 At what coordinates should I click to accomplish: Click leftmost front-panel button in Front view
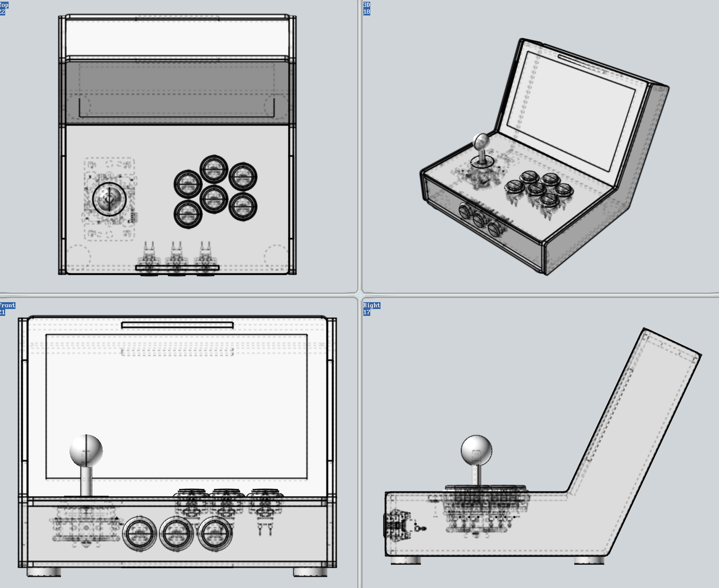click(x=139, y=533)
